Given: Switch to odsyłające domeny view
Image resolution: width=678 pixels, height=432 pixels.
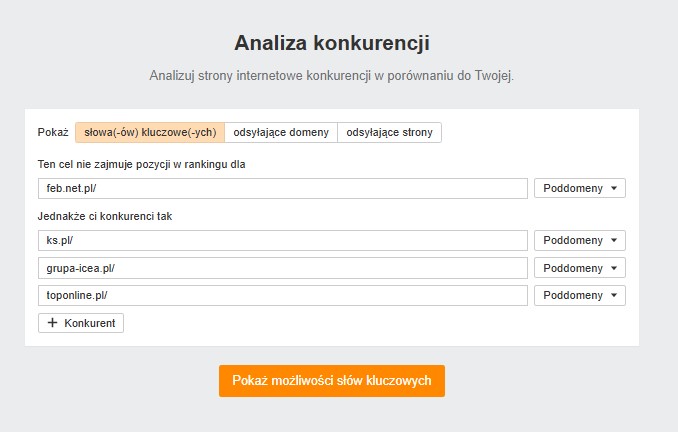Looking at the screenshot, I should [281, 132].
